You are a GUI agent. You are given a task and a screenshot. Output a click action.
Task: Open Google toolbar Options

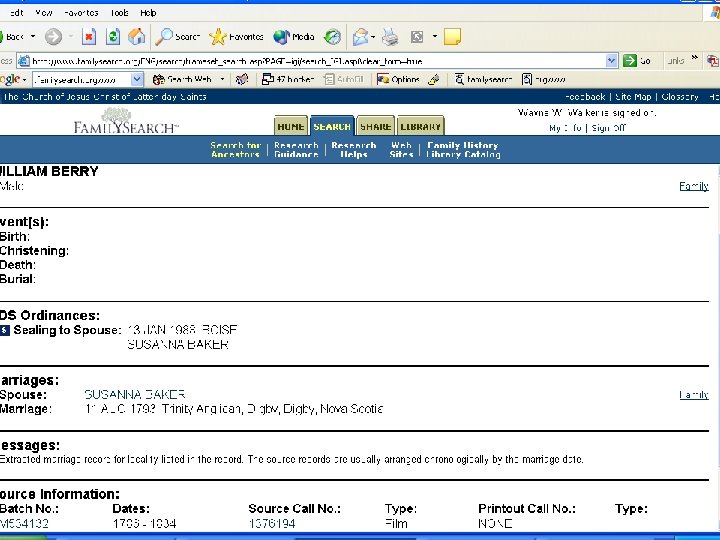398,79
